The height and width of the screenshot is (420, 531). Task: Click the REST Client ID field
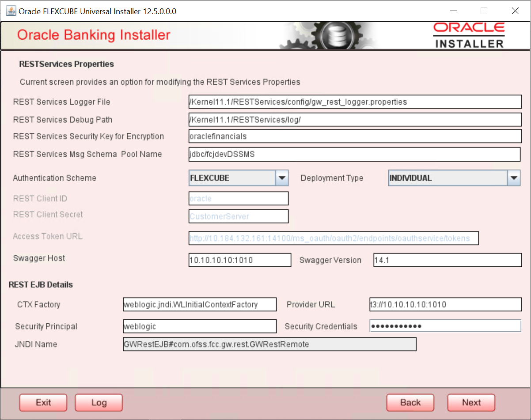tap(239, 198)
